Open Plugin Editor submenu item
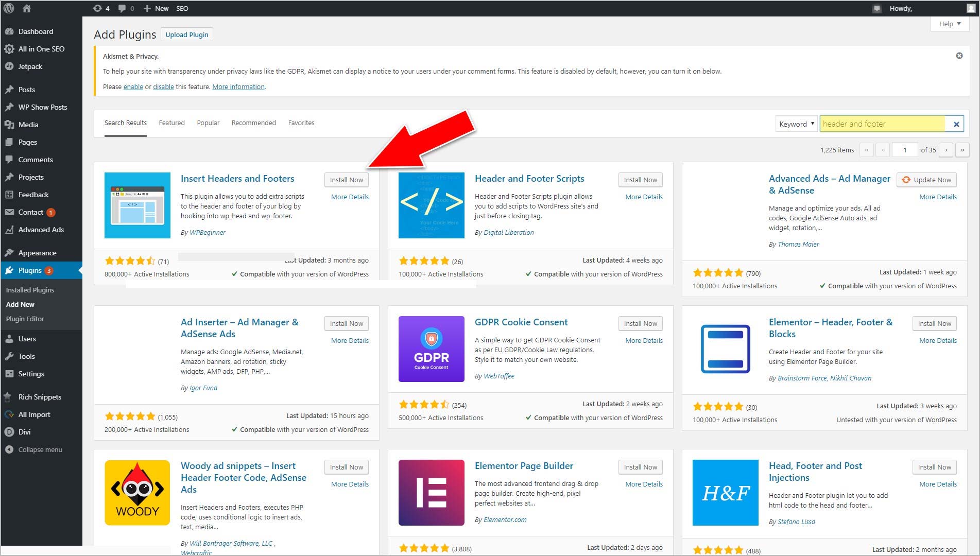This screenshot has height=556, width=980. (25, 319)
